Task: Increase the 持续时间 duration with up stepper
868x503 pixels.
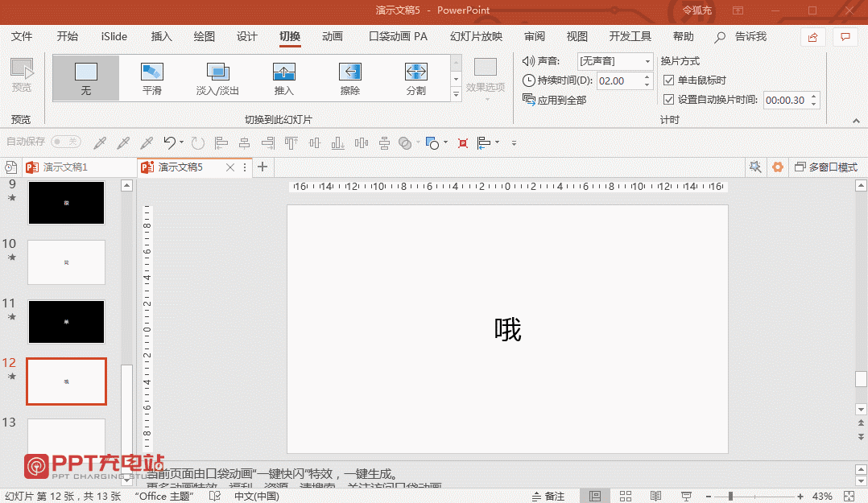Action: pyautogui.click(x=647, y=77)
